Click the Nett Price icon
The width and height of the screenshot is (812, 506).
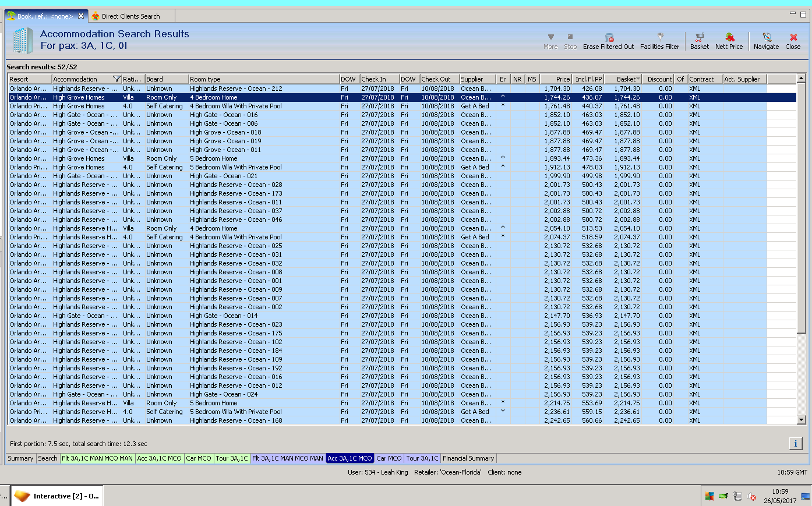pos(729,41)
